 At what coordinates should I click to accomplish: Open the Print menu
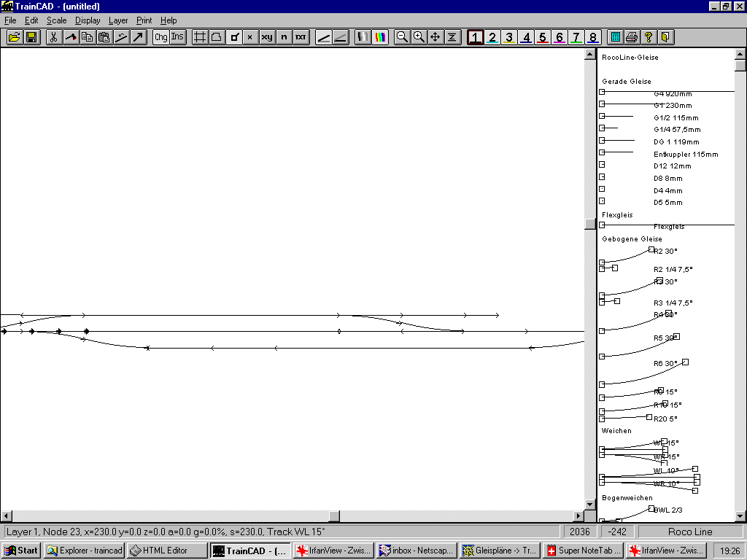tap(144, 20)
